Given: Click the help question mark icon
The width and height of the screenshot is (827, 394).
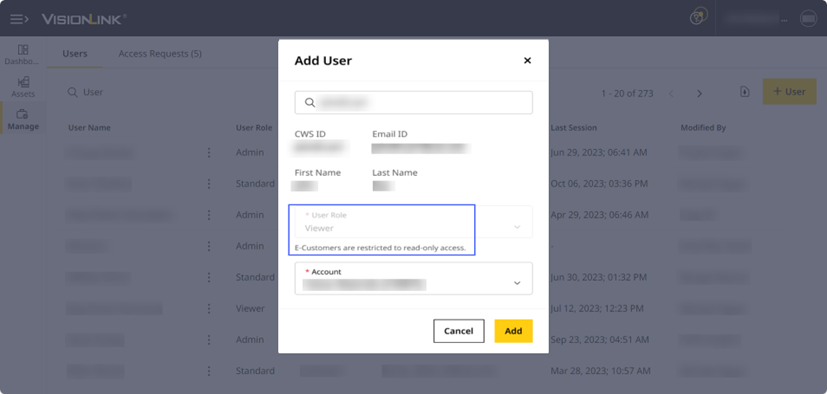Looking at the screenshot, I should tap(698, 17).
